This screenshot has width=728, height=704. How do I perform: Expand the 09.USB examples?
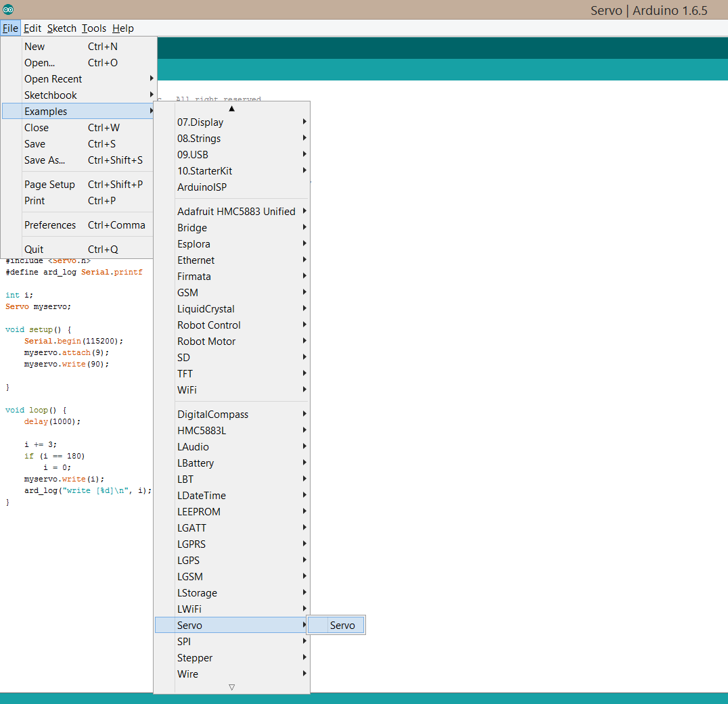pos(231,155)
